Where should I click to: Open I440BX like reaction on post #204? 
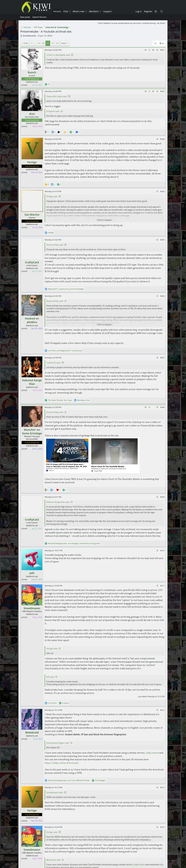(x=51, y=232)
